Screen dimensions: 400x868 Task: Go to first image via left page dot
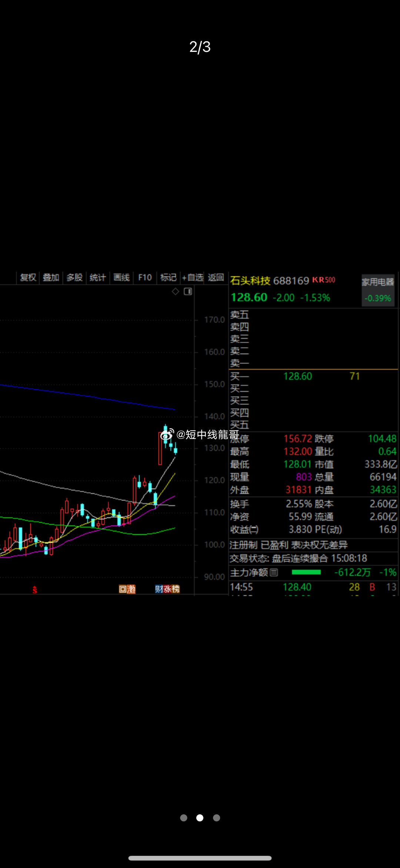(x=184, y=818)
